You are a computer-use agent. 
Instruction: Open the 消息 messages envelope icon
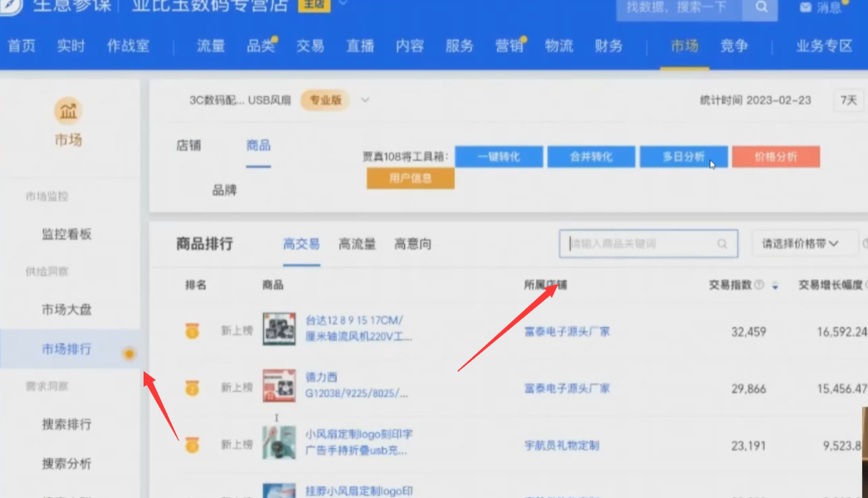point(806,7)
